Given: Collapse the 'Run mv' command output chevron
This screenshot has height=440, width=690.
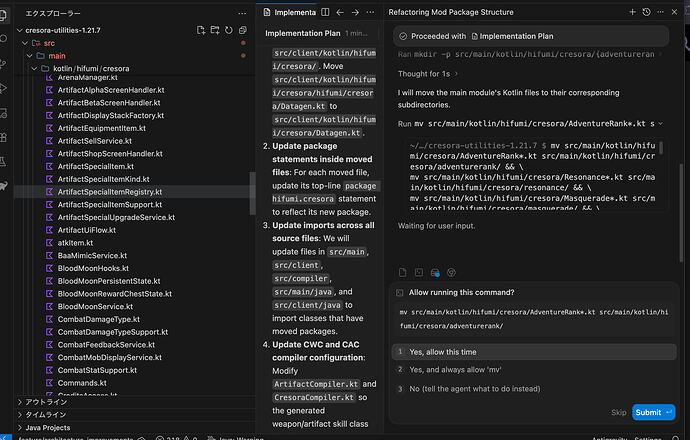Looking at the screenshot, I should [x=661, y=124].
